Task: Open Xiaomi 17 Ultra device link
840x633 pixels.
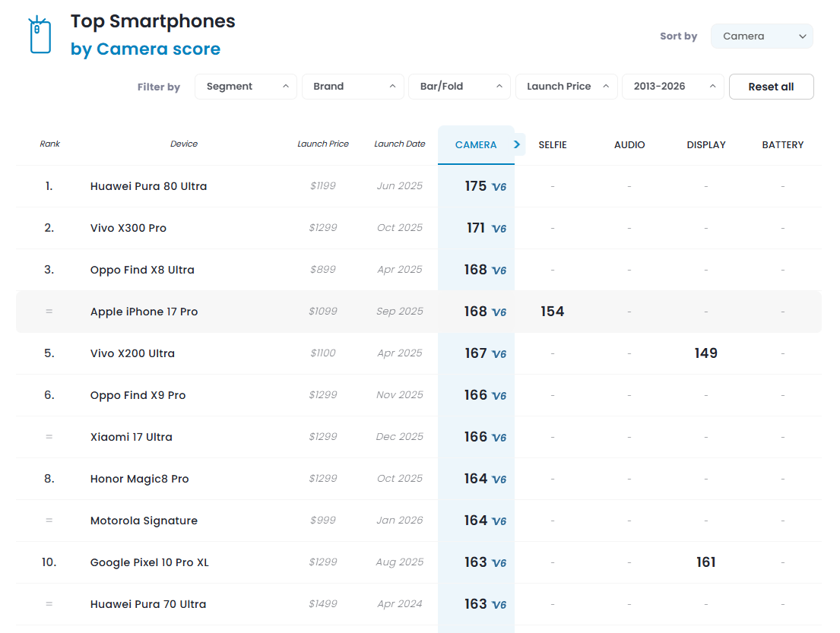Action: click(x=132, y=437)
